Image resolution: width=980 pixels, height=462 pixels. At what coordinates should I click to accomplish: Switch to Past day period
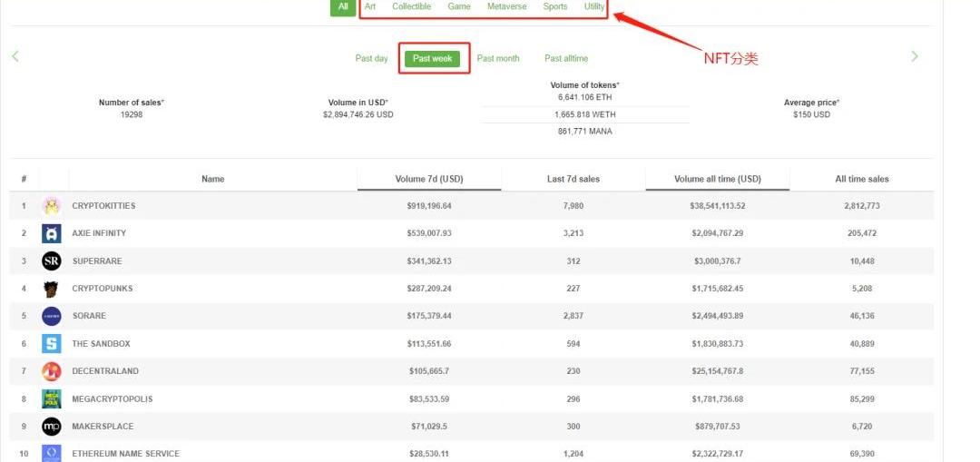click(x=371, y=58)
